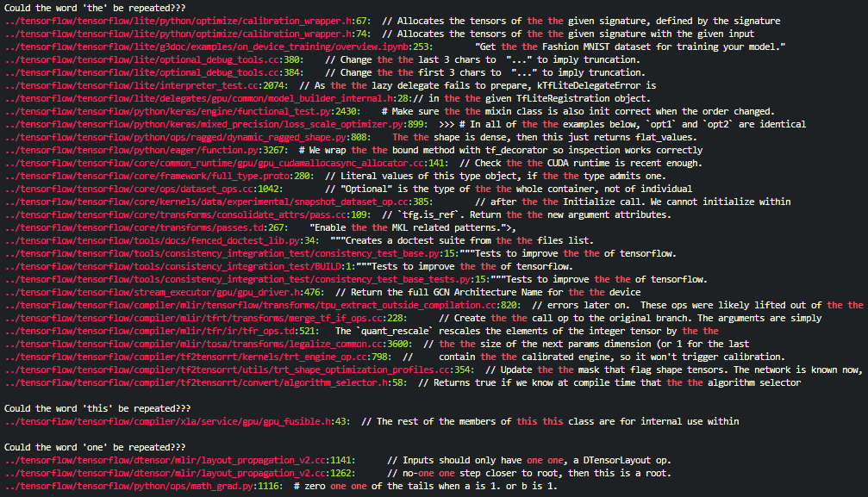Select the trt_engine_op.cc:798 path
This screenshot has width=868, height=497.
coord(197,357)
